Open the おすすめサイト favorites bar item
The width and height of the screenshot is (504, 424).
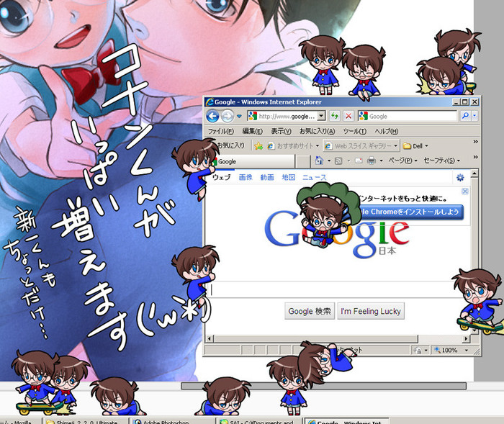point(293,146)
